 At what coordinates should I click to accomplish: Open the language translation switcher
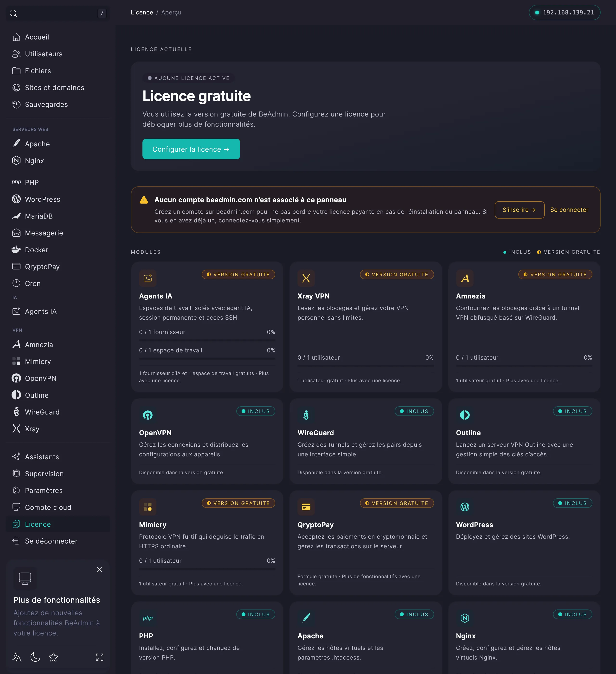click(x=17, y=657)
